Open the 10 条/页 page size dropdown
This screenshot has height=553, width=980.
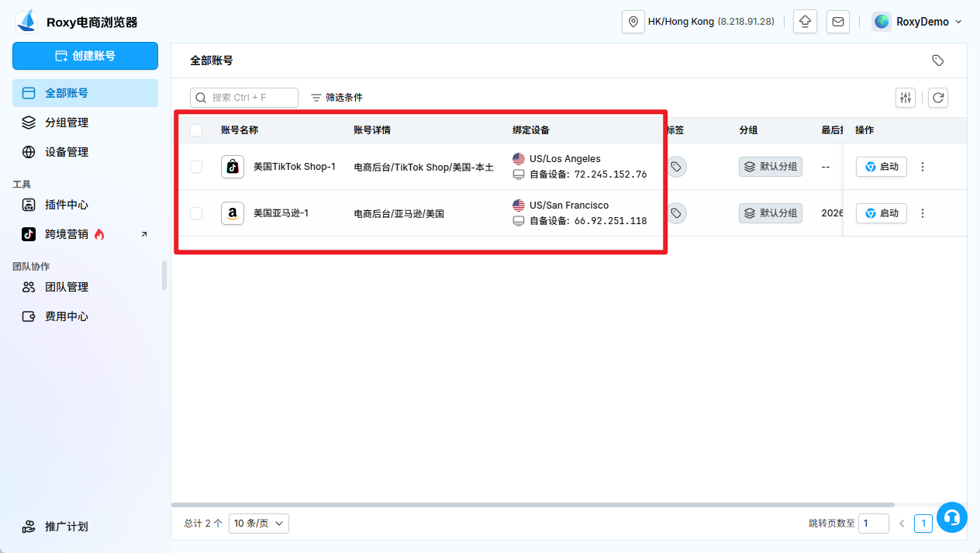tap(259, 524)
